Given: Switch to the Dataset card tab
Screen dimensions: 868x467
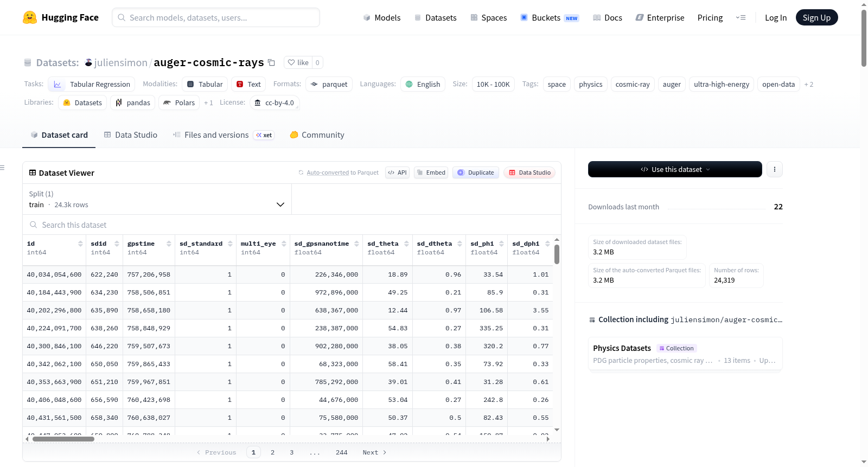Looking at the screenshot, I should [x=59, y=135].
